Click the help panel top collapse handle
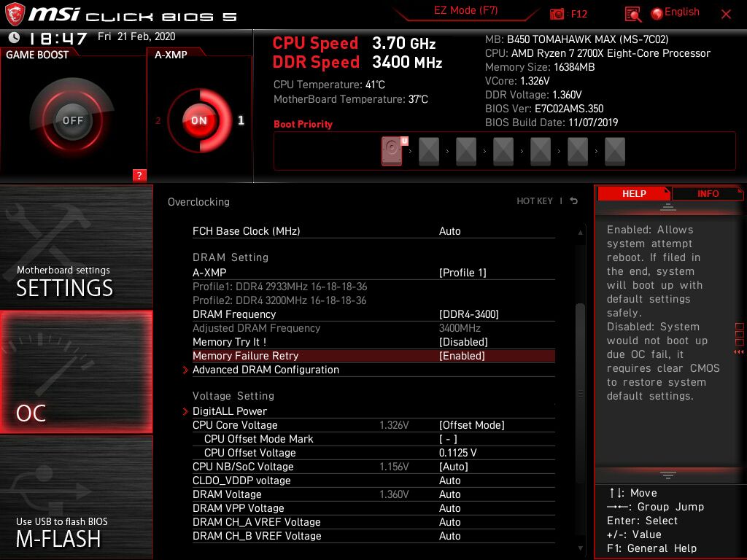 [x=668, y=207]
